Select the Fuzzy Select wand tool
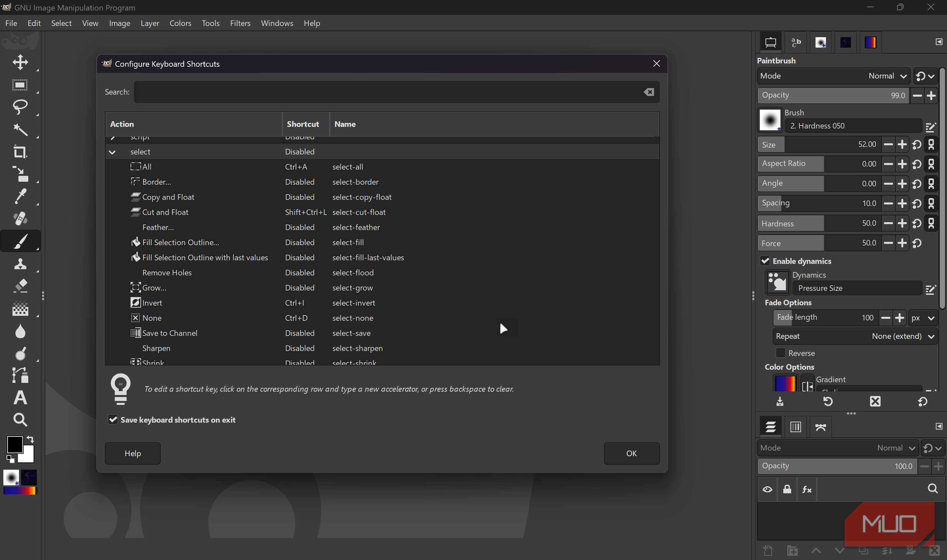The width and height of the screenshot is (947, 560). [20, 129]
